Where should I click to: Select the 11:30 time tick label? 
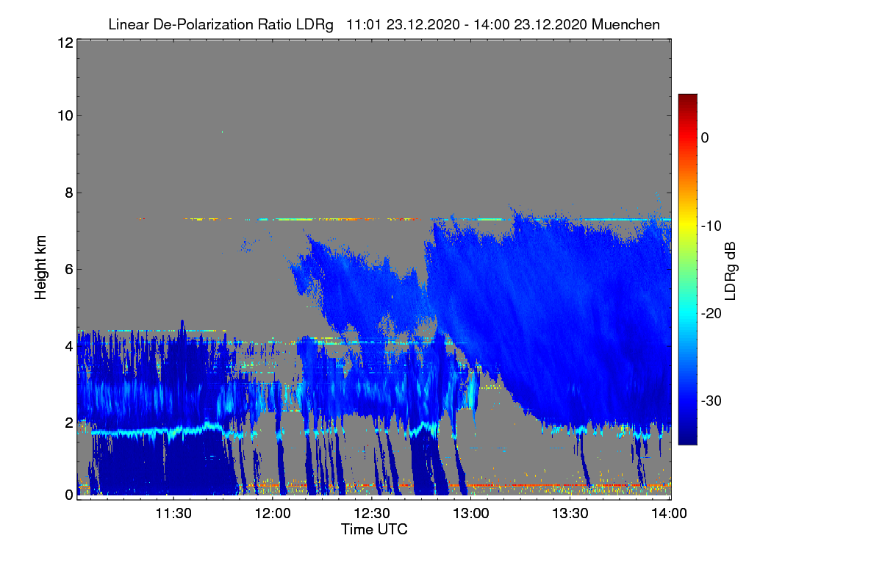pyautogui.click(x=173, y=514)
